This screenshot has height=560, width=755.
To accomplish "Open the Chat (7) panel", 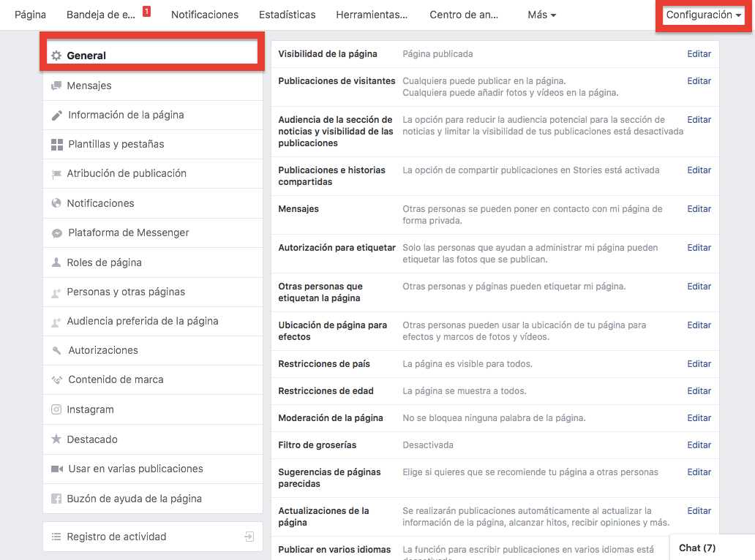I will pos(697,548).
